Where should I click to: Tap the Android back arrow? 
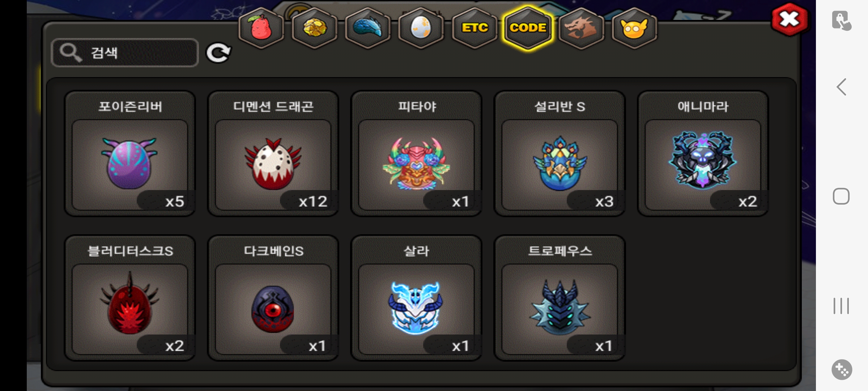click(x=842, y=87)
